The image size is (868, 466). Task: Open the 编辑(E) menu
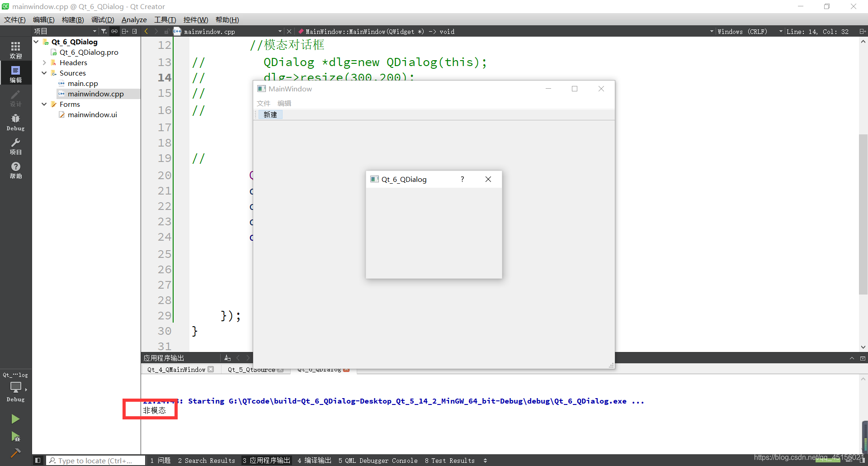tap(44, 19)
